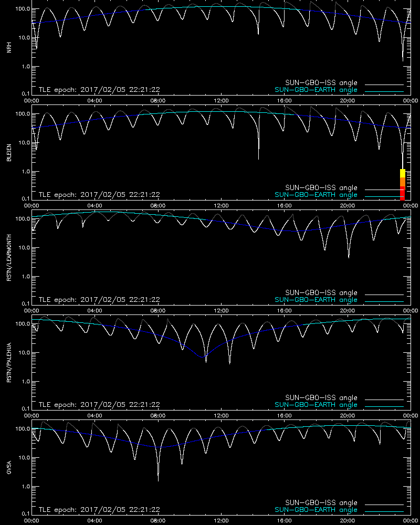Click the white legend line sample in RSTN/PALEHUA panel

(x=384, y=400)
